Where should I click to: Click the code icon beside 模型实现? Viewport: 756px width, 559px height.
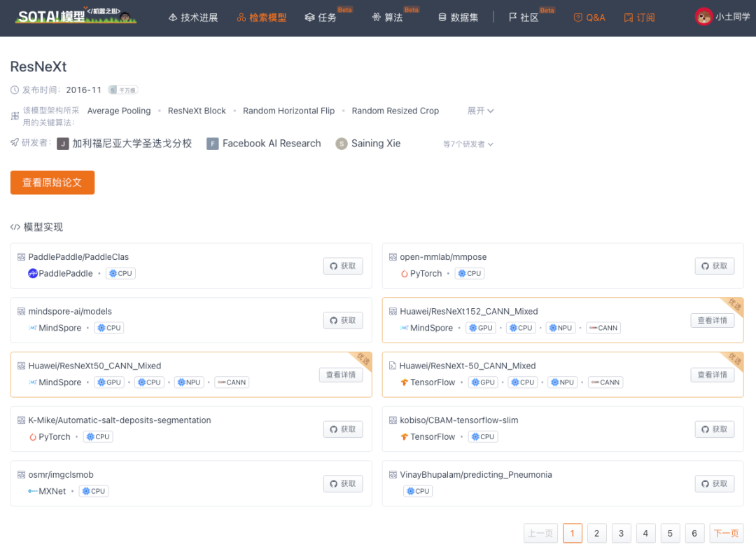[x=15, y=227]
